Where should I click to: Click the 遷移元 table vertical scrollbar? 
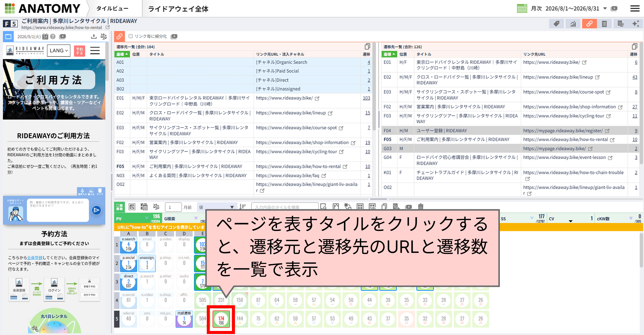[374, 87]
